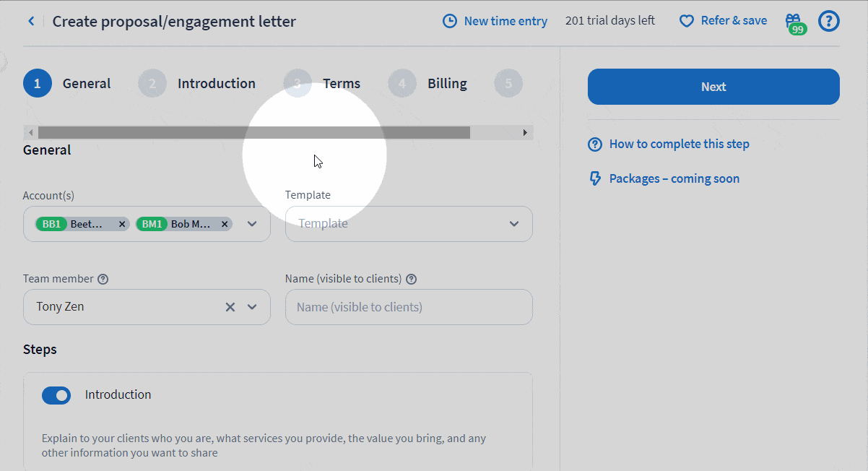Remove the Bob M account chip

pyautogui.click(x=225, y=224)
